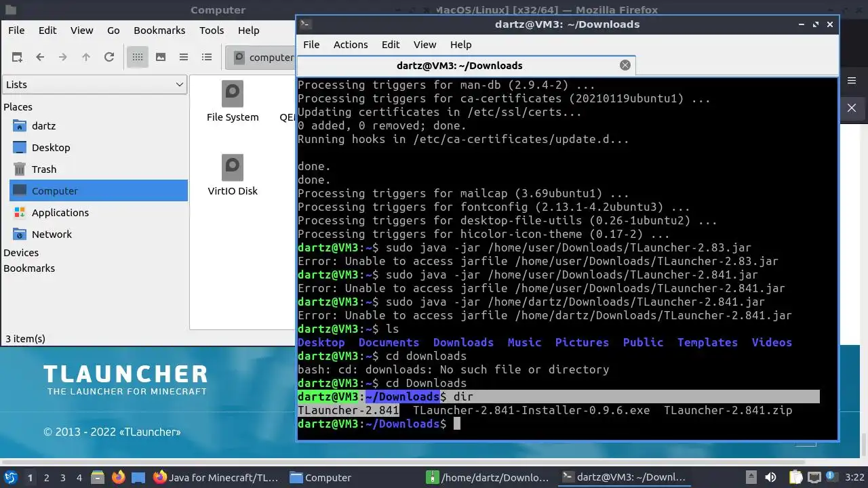Image resolution: width=868 pixels, height=488 pixels.
Task: Click the terminal command prompt cursor
Action: click(457, 424)
